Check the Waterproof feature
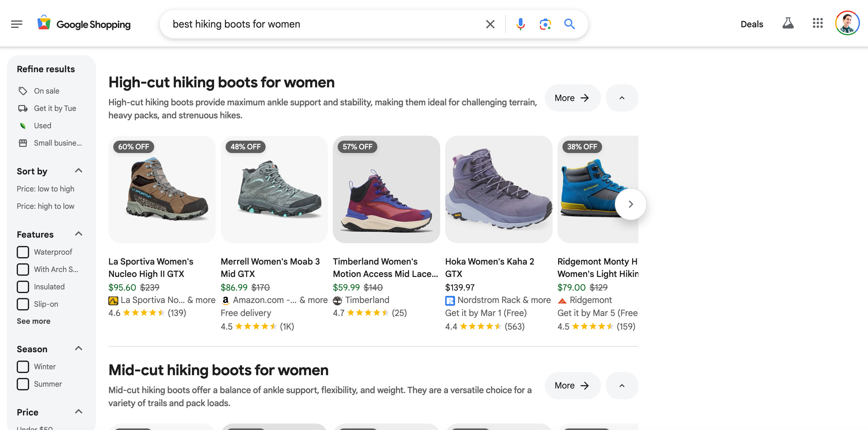The image size is (868, 430). tap(23, 252)
